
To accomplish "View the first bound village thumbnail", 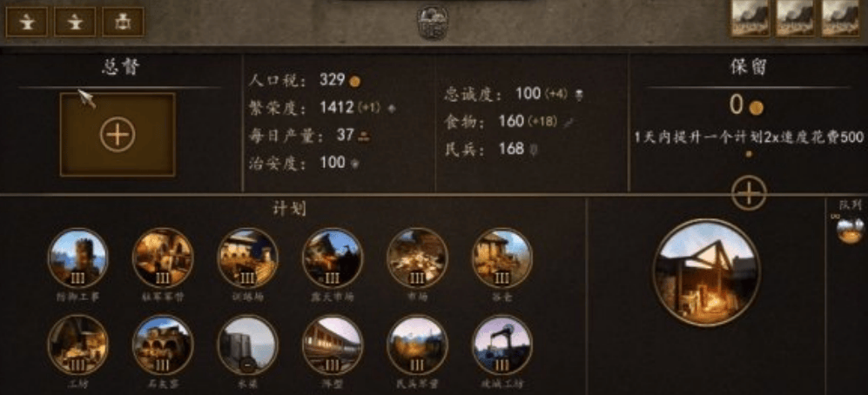I will click(750, 17).
